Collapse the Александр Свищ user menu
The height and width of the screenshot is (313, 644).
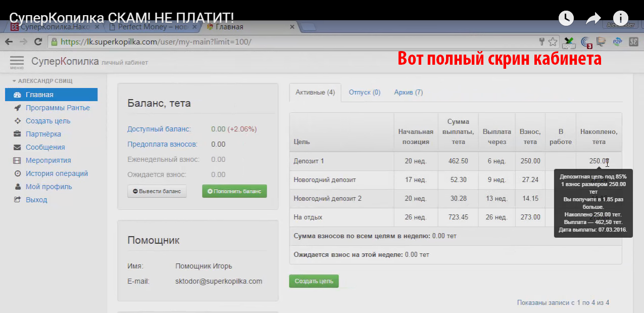click(x=42, y=81)
